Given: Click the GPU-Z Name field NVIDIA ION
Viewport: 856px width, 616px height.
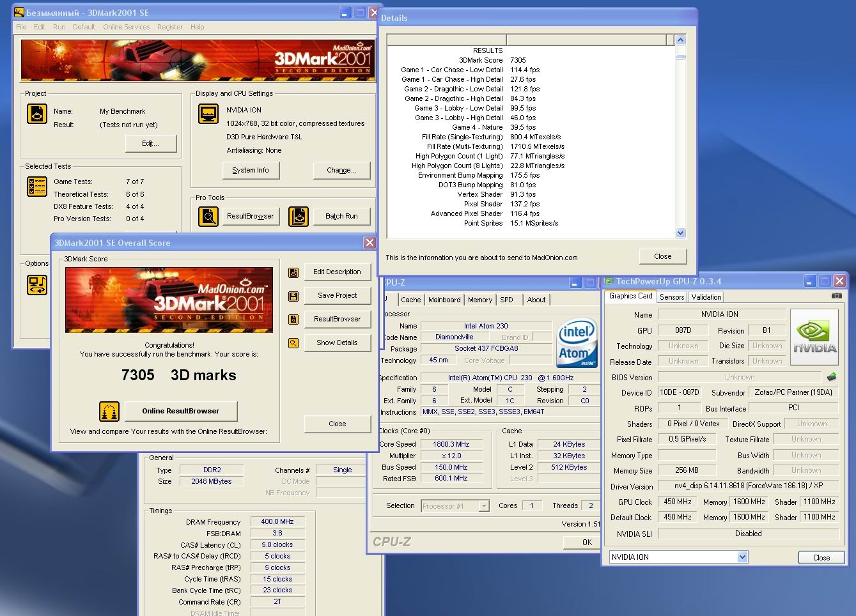Looking at the screenshot, I should click(722, 314).
